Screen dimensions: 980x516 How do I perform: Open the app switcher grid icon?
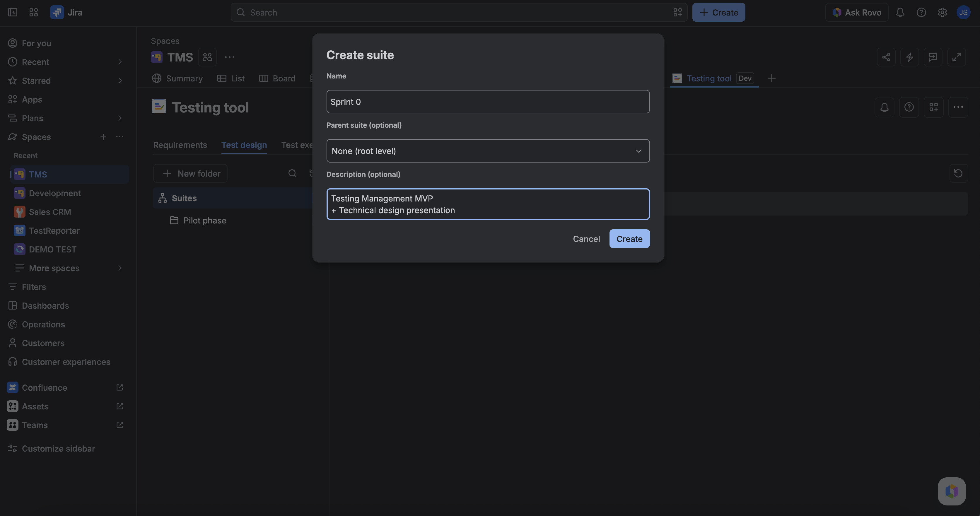pyautogui.click(x=33, y=13)
